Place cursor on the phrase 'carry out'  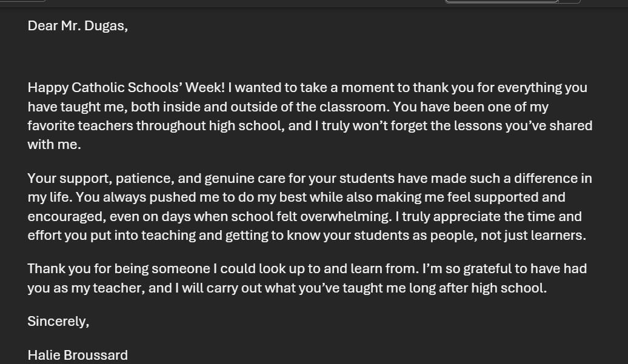[x=233, y=288]
